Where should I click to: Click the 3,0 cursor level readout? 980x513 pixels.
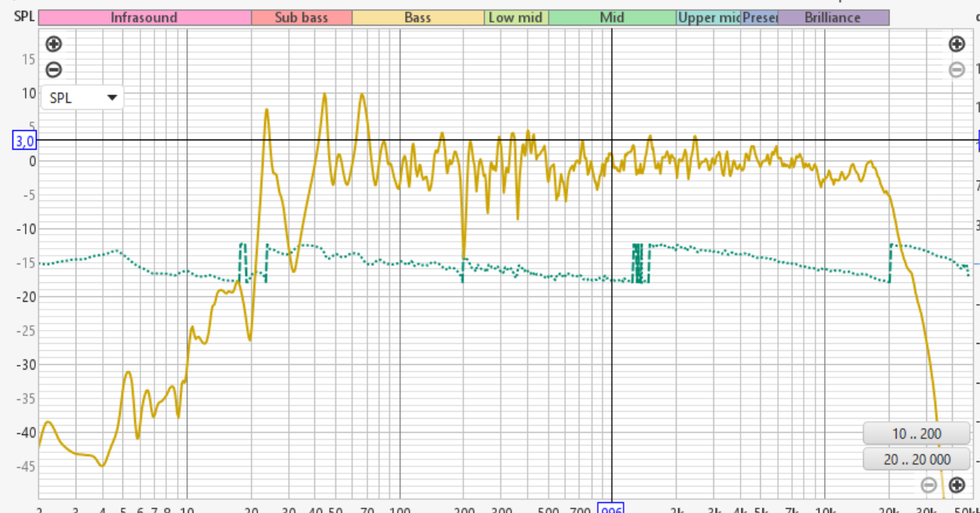click(x=24, y=141)
